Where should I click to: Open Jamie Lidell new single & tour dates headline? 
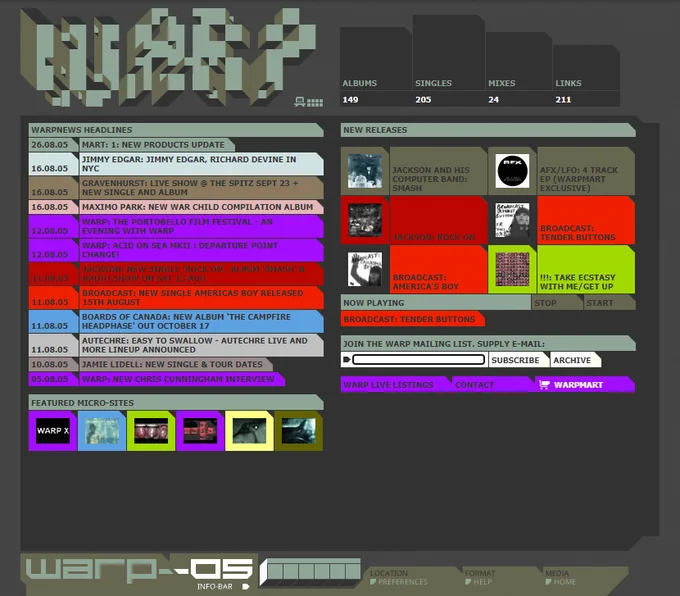point(176,364)
